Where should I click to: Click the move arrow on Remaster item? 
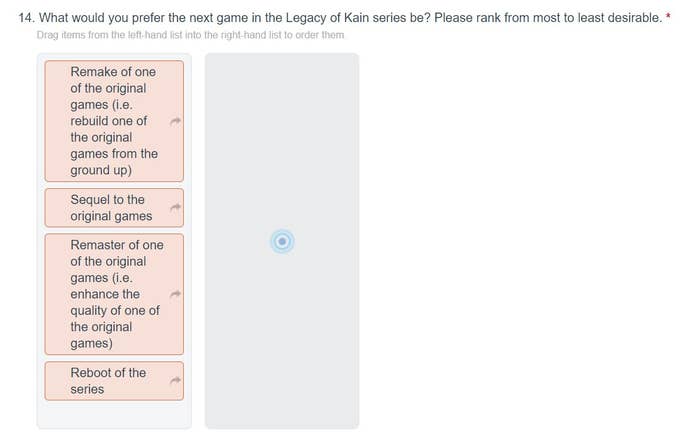(175, 295)
